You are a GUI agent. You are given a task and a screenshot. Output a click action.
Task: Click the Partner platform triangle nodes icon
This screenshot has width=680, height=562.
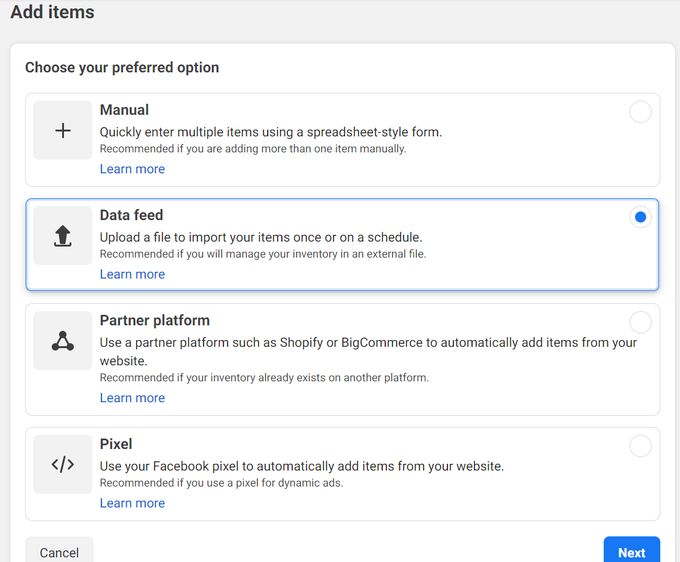[x=62, y=342]
